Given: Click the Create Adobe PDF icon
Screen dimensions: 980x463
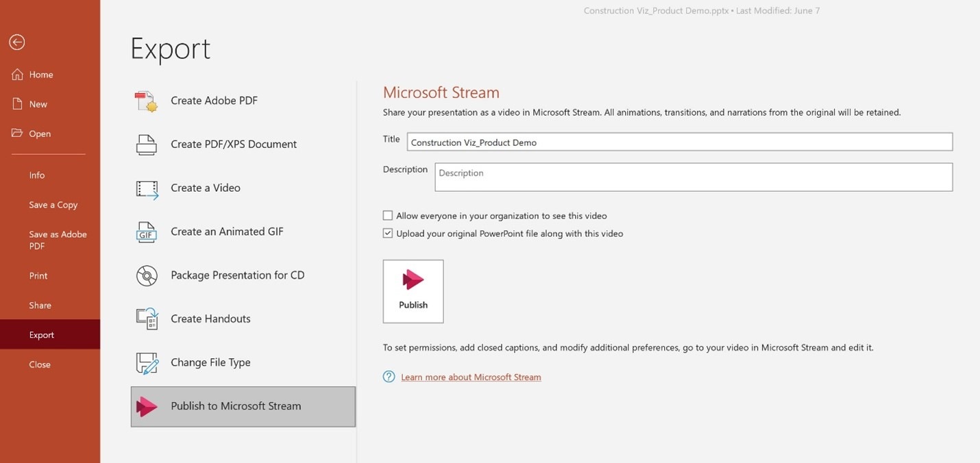Looking at the screenshot, I should pos(147,101).
